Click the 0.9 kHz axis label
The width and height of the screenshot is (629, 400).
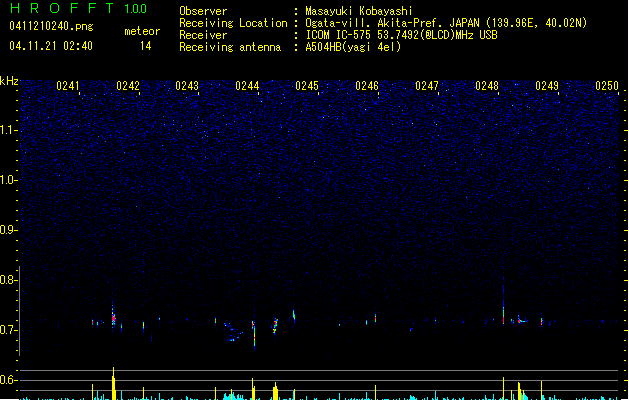pyautogui.click(x=8, y=230)
